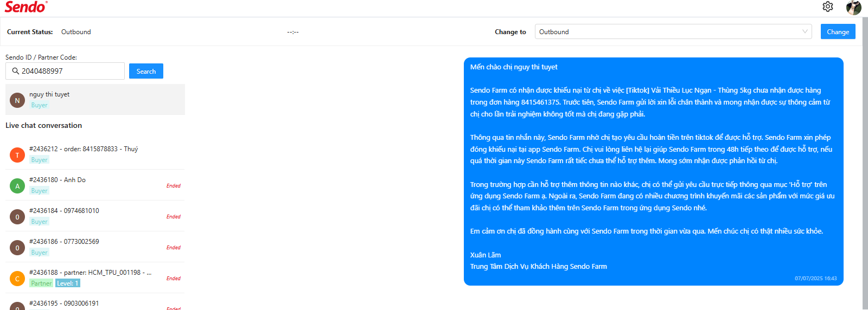The width and height of the screenshot is (868, 310).
Task: Click the Level: 1 tag
Action: pos(68,283)
